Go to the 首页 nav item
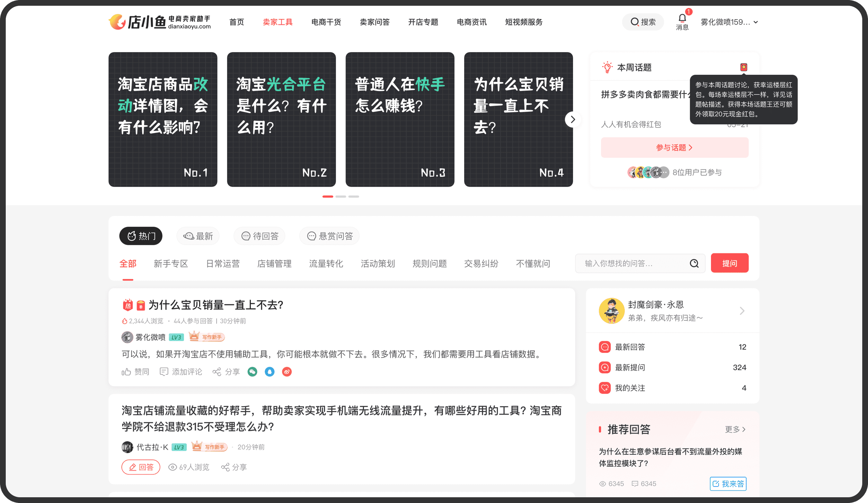 click(237, 22)
